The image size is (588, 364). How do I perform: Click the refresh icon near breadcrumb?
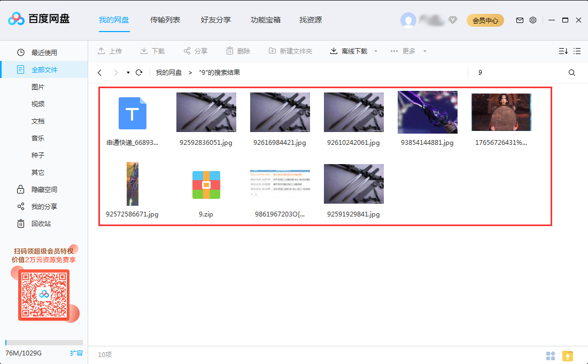139,72
